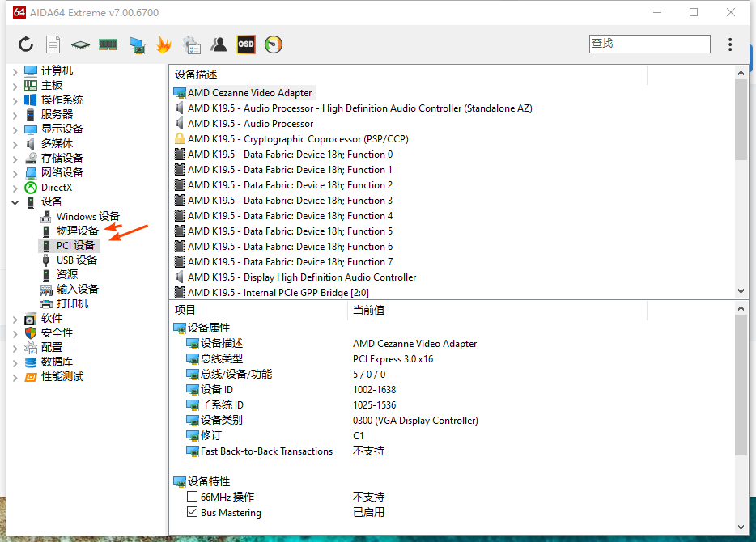This screenshot has height=542, width=756.
Task: Select the 子系统 ID property row
Action: pos(222,404)
